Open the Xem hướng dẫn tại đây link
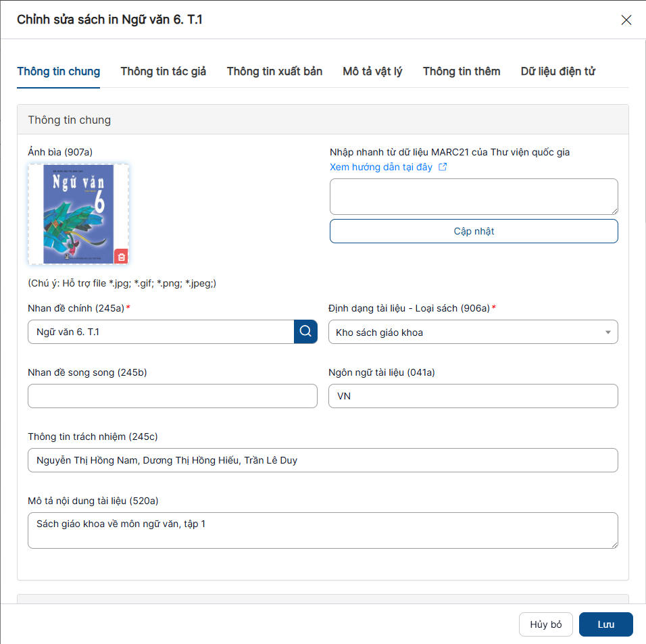The image size is (646, 644). pyautogui.click(x=381, y=167)
